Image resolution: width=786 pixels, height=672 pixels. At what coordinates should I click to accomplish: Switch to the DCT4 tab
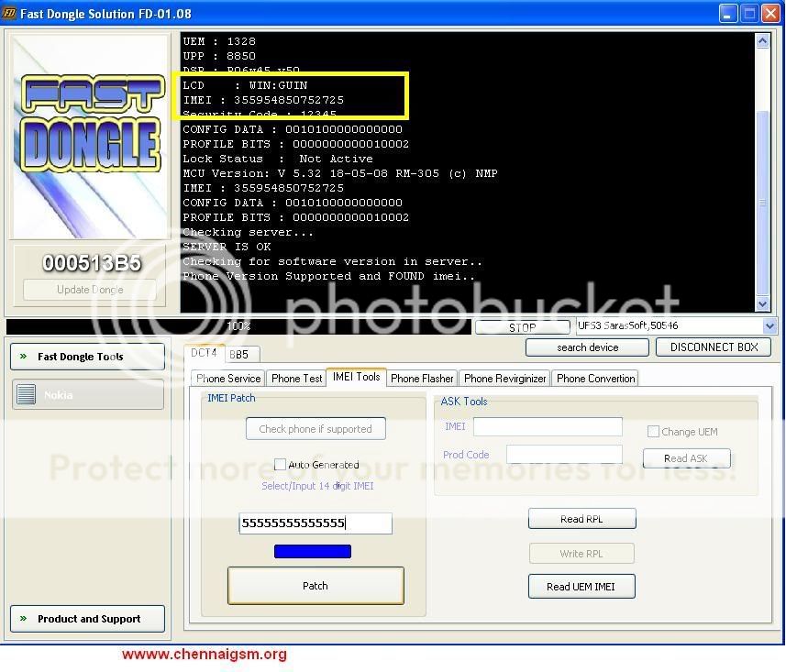(x=204, y=353)
